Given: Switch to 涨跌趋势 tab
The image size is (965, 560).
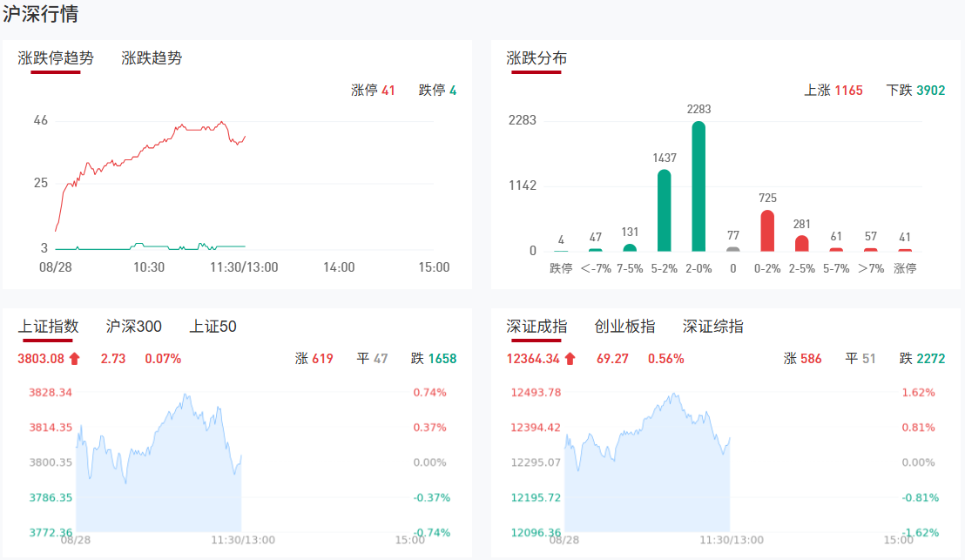Looking at the screenshot, I should click(152, 58).
